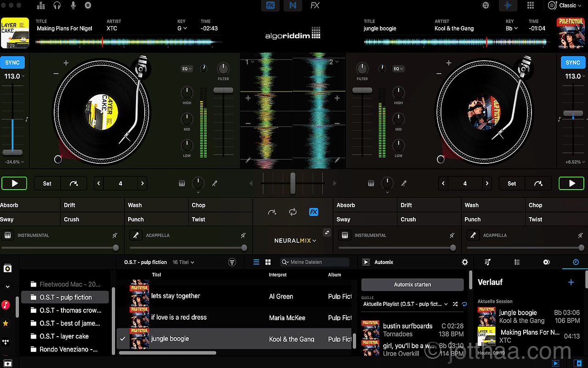
Task: Open deck 2 key Bb dropdown
Action: click(512, 28)
